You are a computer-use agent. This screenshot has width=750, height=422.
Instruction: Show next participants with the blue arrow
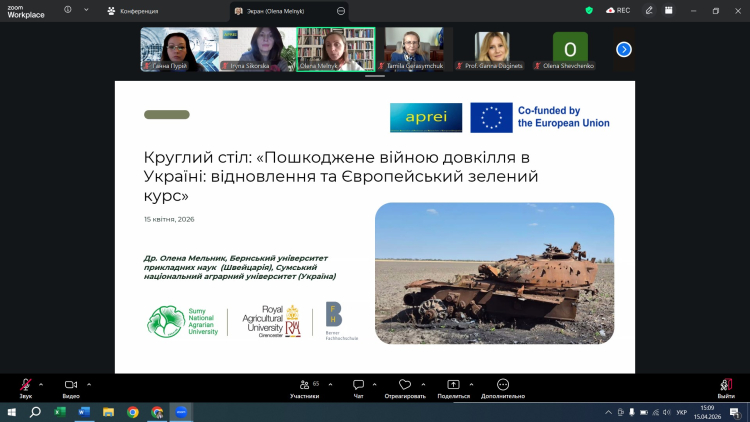[x=624, y=49]
